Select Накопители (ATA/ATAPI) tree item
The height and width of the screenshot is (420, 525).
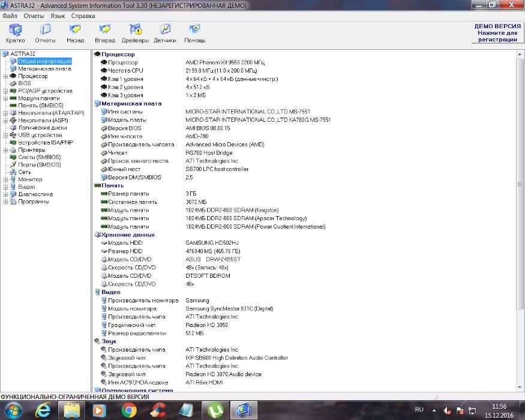51,113
